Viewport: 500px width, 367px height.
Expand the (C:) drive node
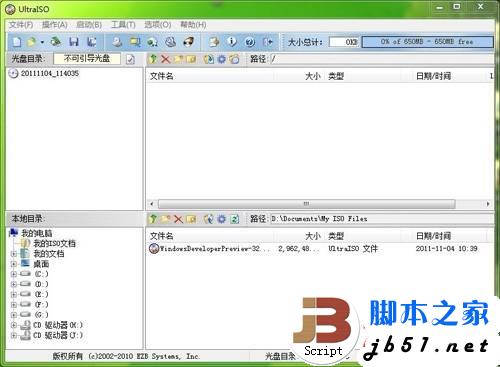14,274
